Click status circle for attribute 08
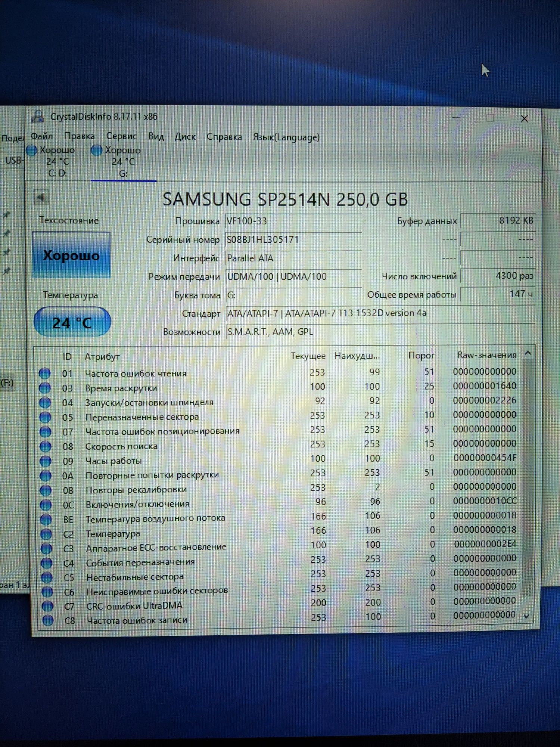This screenshot has height=747, width=560. pos(45,446)
